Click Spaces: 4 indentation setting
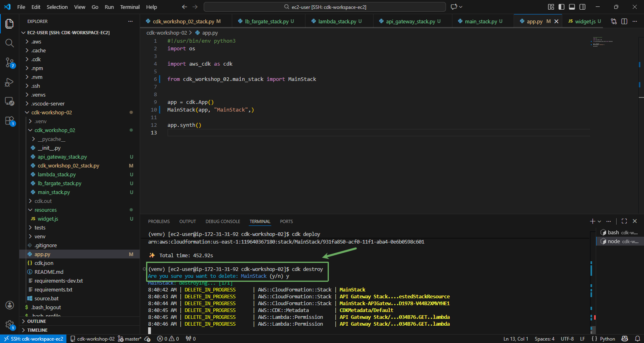 pyautogui.click(x=545, y=339)
